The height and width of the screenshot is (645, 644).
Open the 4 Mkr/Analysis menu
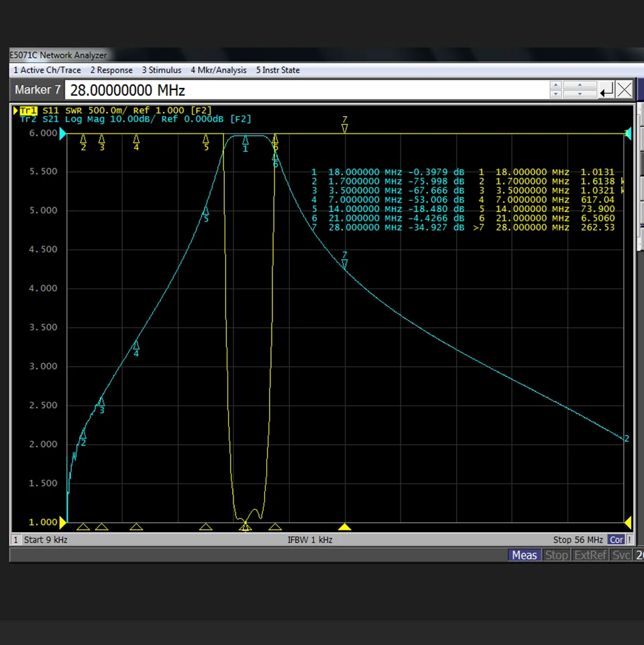(219, 70)
